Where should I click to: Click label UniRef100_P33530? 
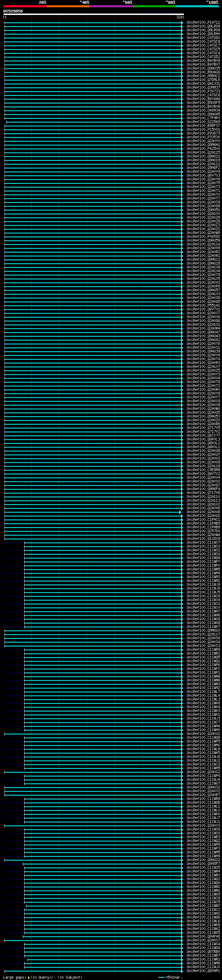203,137
